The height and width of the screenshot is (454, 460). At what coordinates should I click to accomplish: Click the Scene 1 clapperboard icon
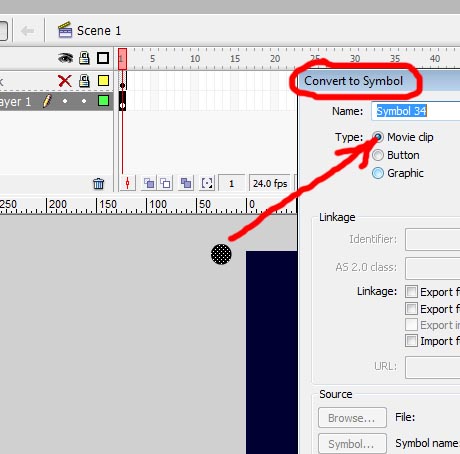tap(65, 30)
